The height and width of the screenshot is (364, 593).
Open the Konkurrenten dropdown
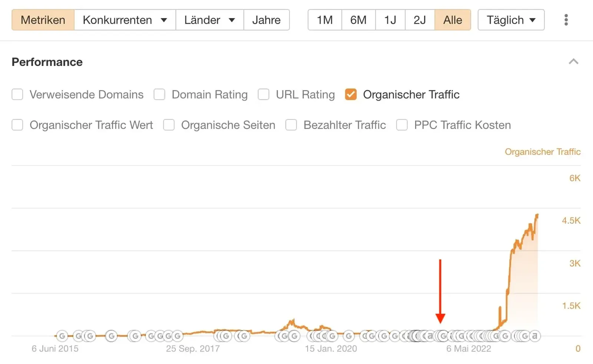pos(125,20)
